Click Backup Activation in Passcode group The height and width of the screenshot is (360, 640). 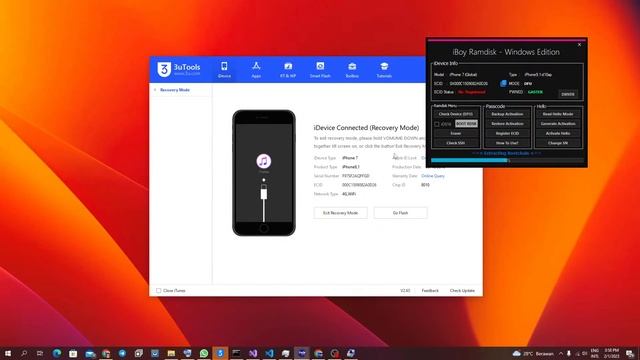point(507,114)
